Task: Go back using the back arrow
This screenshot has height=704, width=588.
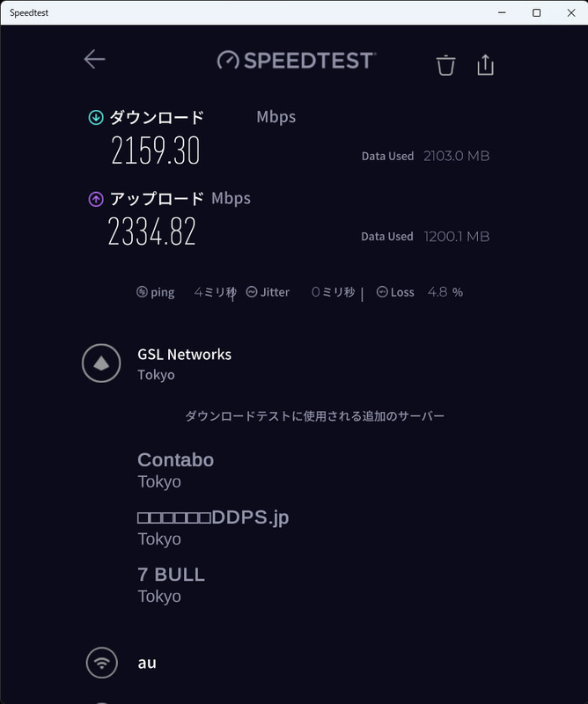Action: [94, 59]
